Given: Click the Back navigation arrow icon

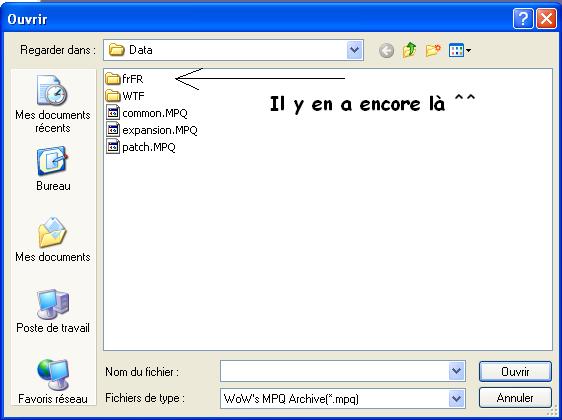Looking at the screenshot, I should click(386, 51).
